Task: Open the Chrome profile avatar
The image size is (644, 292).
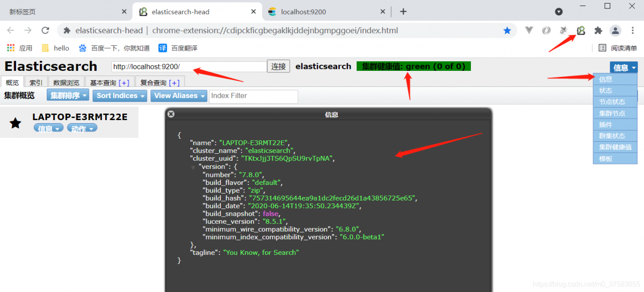Action: [615, 31]
